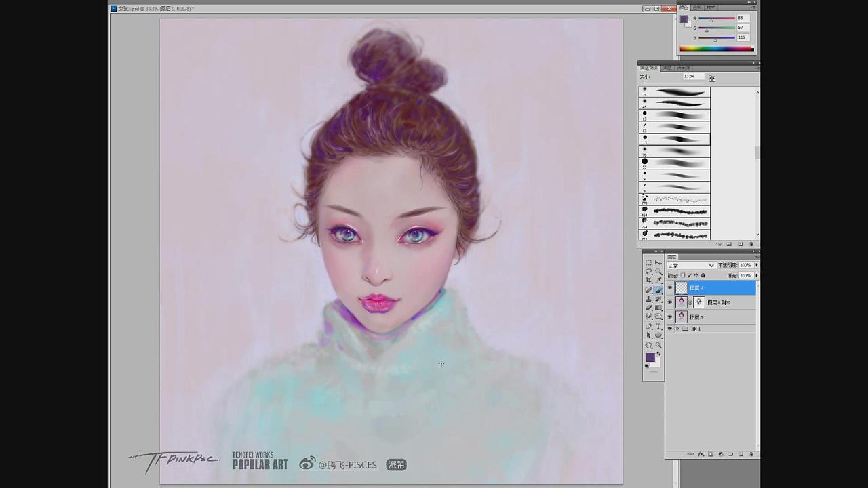This screenshot has height=488, width=868.
Task: Select the Zoom tool in toolbox
Action: [x=658, y=345]
